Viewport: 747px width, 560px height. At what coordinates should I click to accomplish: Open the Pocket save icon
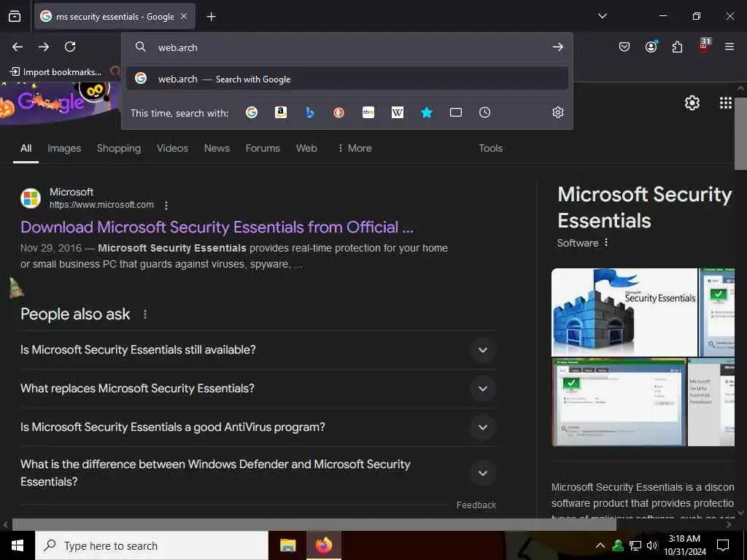(x=624, y=47)
